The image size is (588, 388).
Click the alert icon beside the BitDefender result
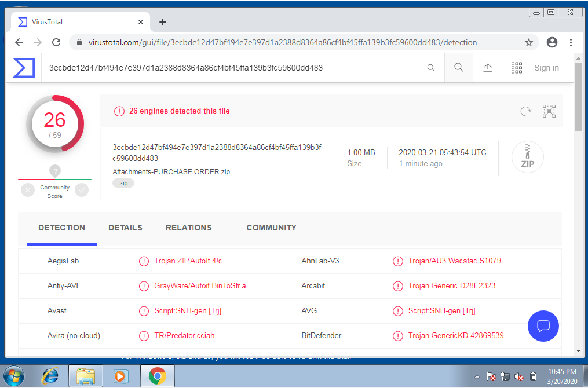397,336
